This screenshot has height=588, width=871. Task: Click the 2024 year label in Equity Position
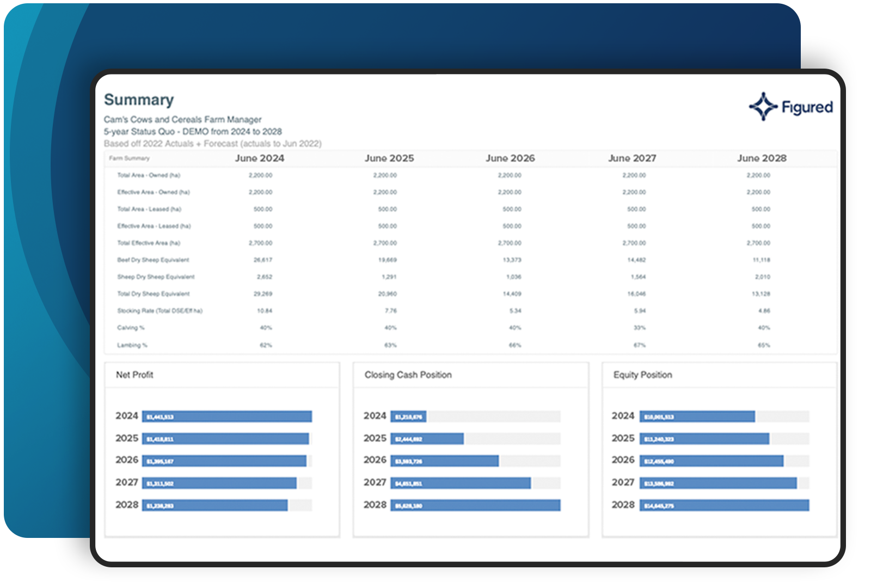(x=623, y=416)
